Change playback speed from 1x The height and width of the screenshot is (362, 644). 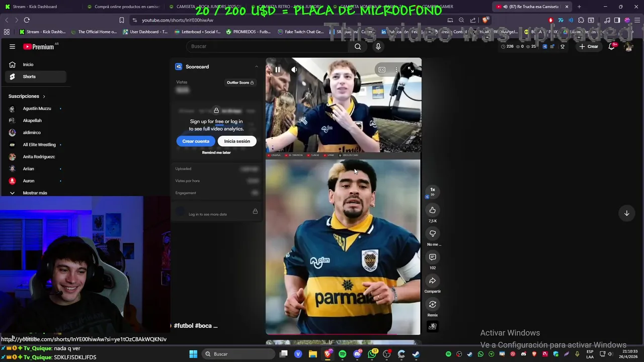pos(432,192)
